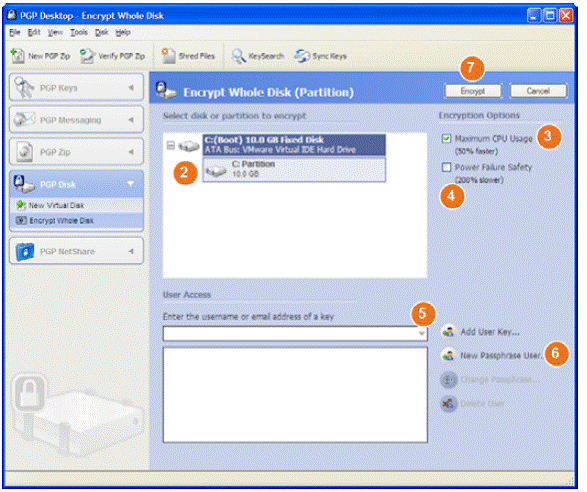Click the Add User Key icon
Viewport: 587px width, 492px height.
(448, 332)
